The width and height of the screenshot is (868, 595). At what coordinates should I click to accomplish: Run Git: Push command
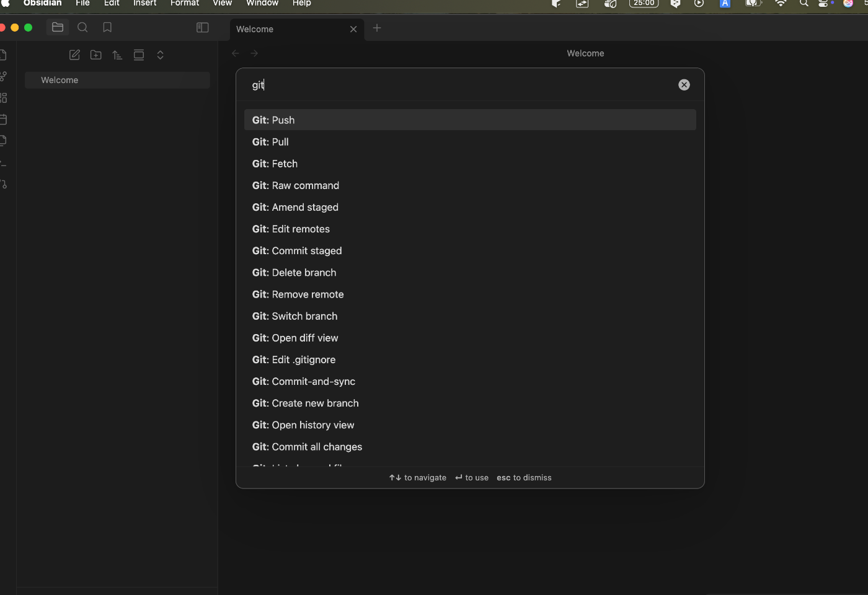click(x=470, y=120)
